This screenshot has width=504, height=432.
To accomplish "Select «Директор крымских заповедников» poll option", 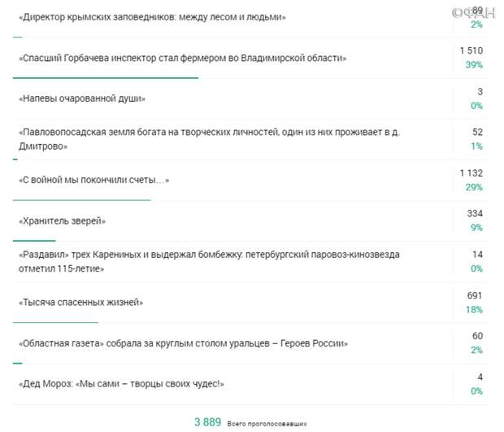I will click(151, 17).
